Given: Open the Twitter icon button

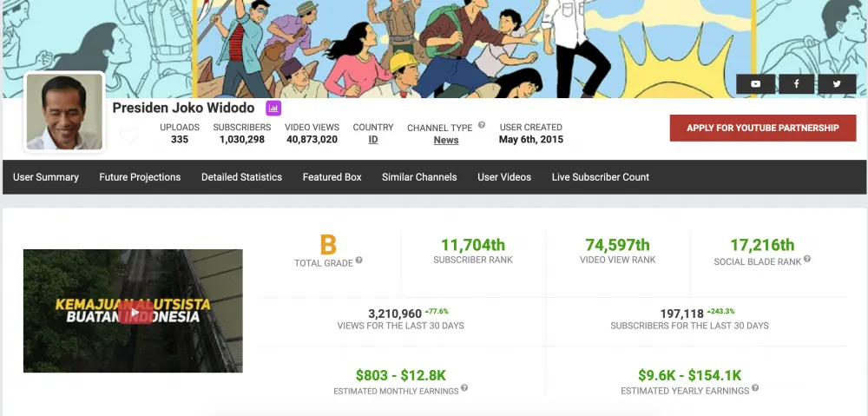Looking at the screenshot, I should 837,83.
